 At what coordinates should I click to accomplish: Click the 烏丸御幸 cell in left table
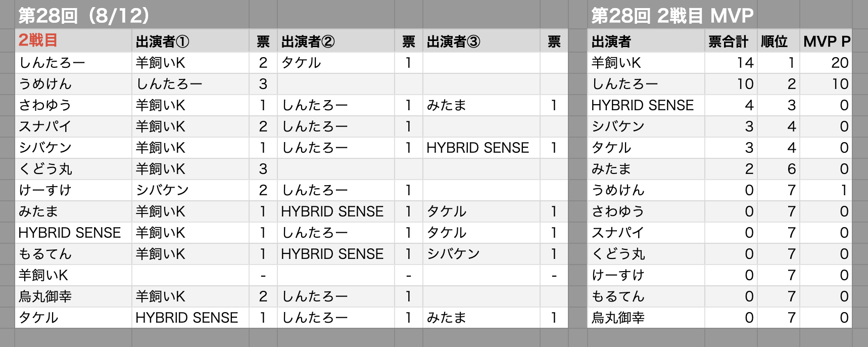tap(73, 296)
